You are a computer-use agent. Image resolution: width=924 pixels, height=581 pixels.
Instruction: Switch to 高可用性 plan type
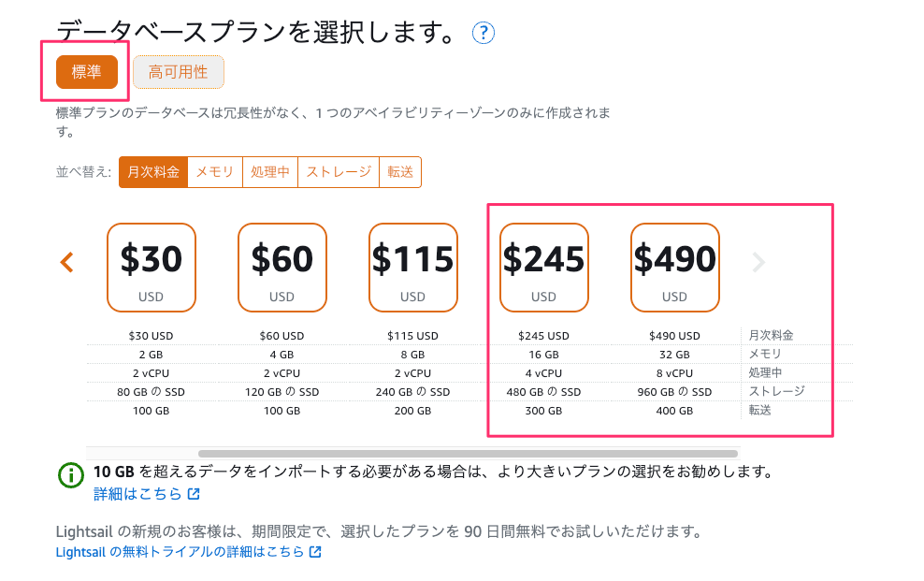[178, 72]
